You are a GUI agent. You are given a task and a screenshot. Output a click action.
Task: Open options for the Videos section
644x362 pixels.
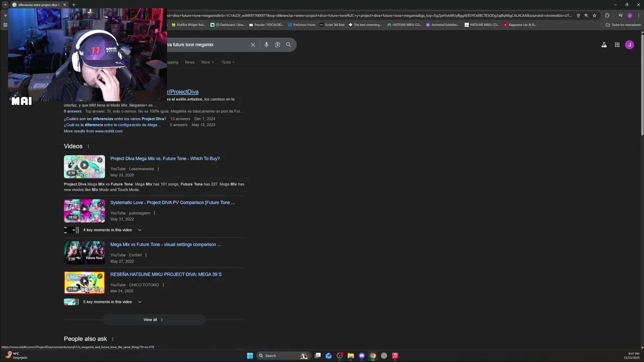point(88,146)
